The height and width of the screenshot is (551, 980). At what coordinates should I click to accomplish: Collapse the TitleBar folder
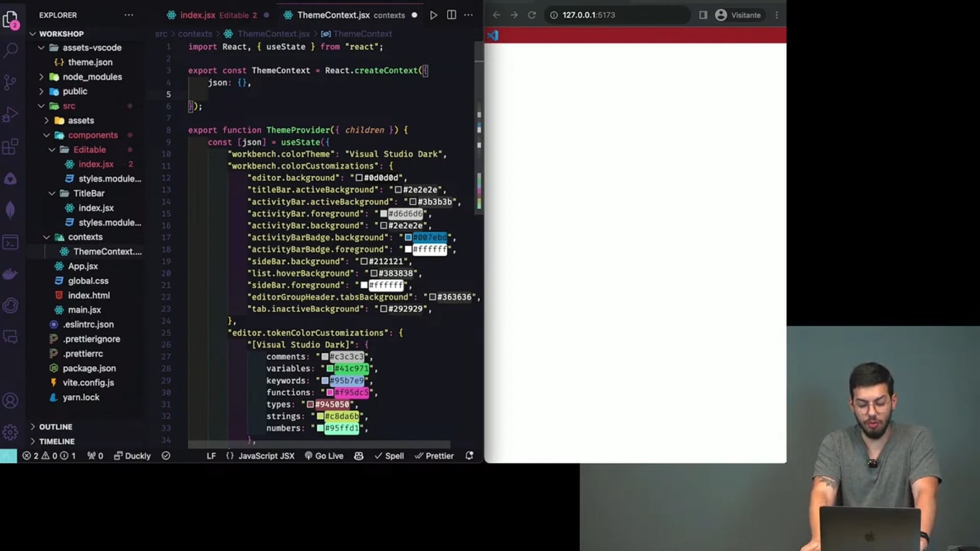(89, 193)
